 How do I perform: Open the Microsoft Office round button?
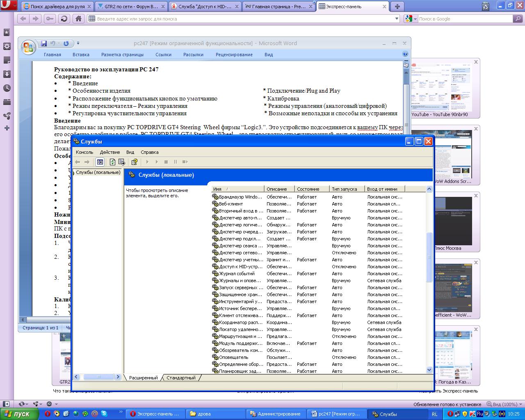tap(28, 48)
